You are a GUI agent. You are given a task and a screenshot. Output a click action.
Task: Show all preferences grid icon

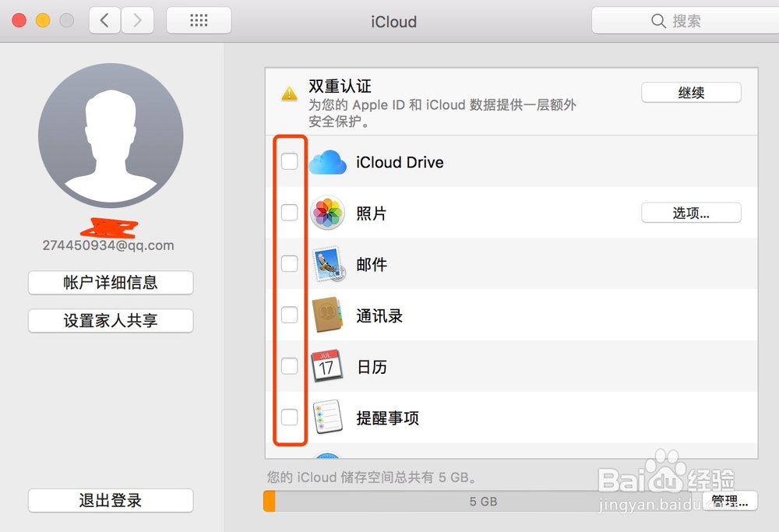[199, 20]
